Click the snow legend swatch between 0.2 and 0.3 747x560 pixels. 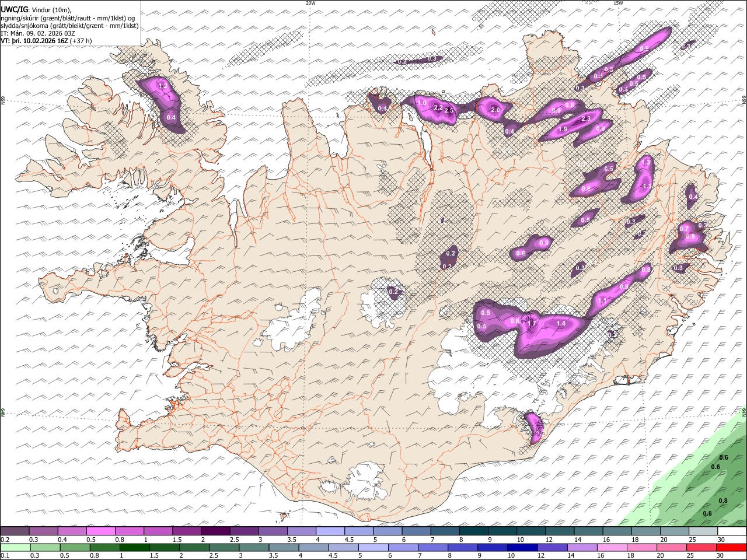[x=15, y=531]
